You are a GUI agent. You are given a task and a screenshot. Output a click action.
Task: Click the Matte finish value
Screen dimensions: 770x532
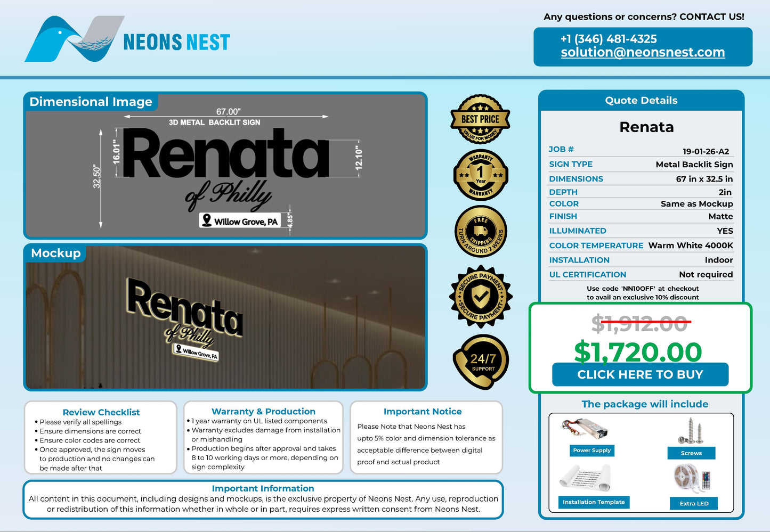click(720, 216)
